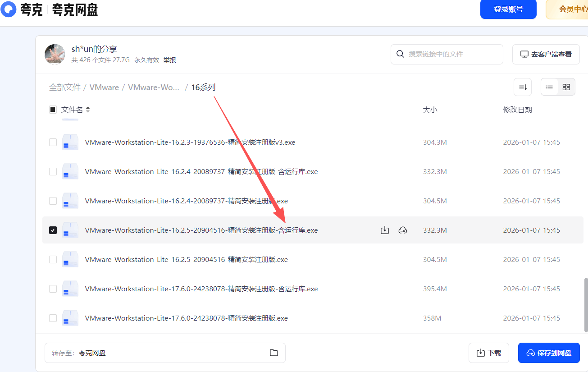The image size is (588, 372).
Task: Click file icon of 16.2.4 含运行库.exe
Action: click(70, 171)
